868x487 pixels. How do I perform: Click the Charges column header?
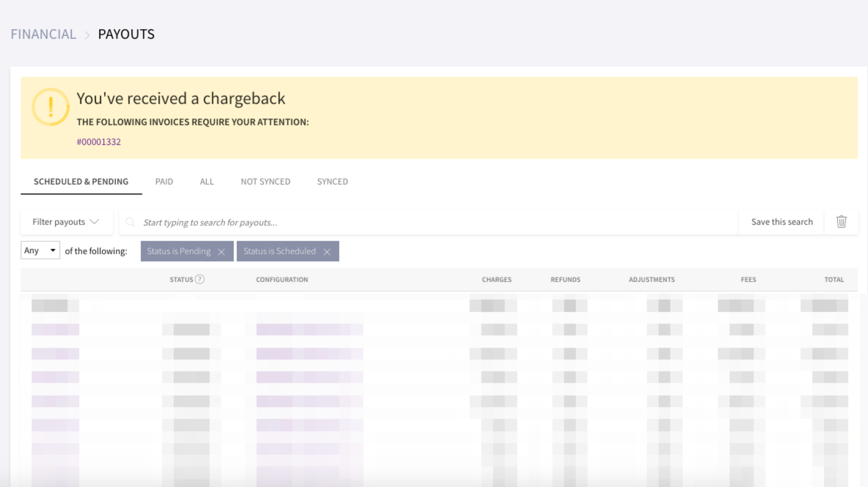[496, 279]
